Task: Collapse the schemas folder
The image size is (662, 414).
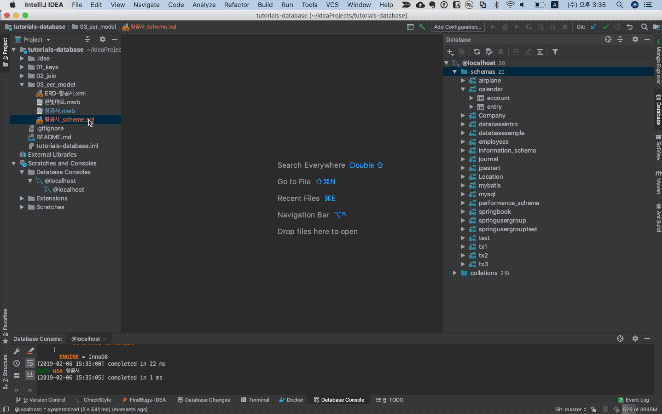Action: [455, 72]
